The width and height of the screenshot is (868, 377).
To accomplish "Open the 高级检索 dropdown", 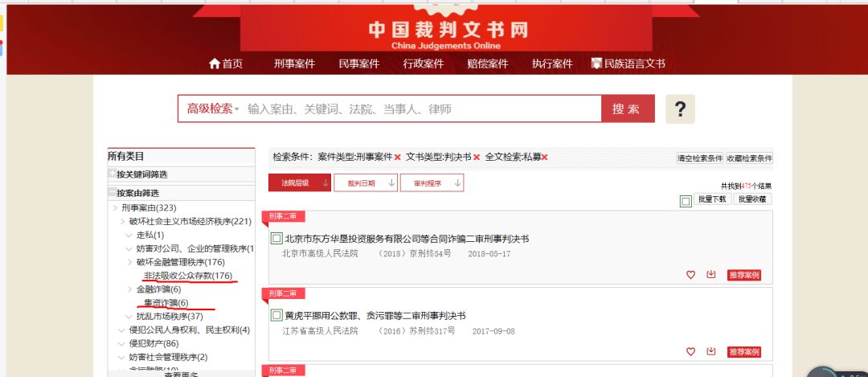I will tap(212, 109).
